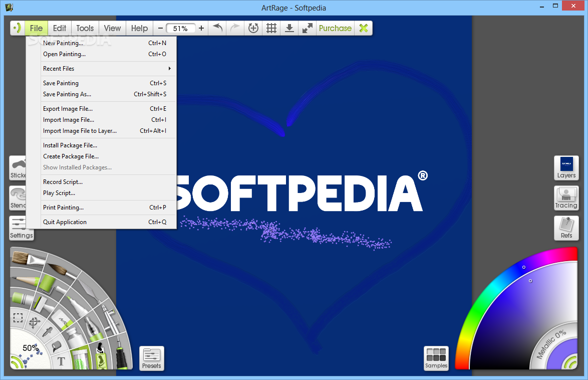Image resolution: width=588 pixels, height=380 pixels.
Task: Increase zoom with the plus button
Action: [201, 28]
